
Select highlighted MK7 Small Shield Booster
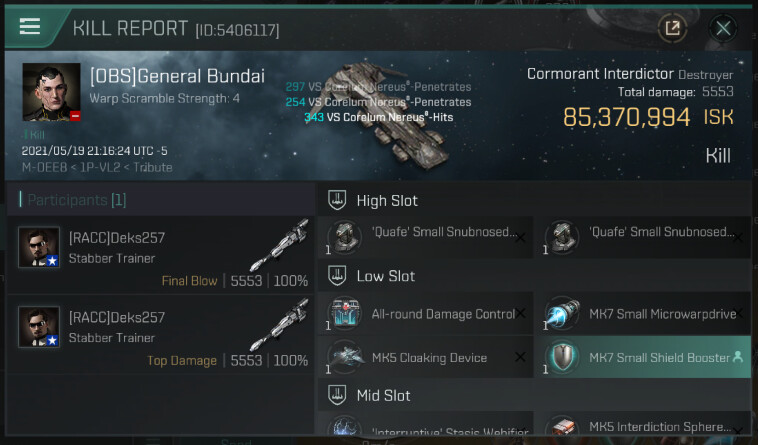click(x=642, y=357)
